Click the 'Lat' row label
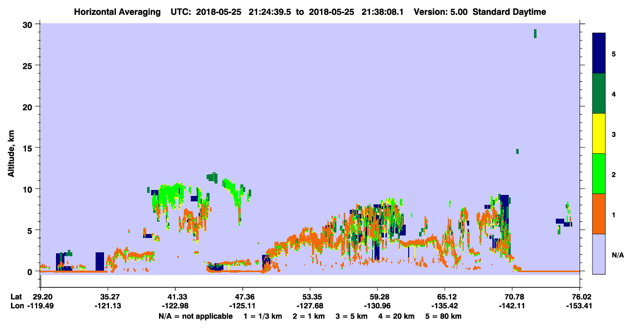The image size is (644, 330). 17,297
